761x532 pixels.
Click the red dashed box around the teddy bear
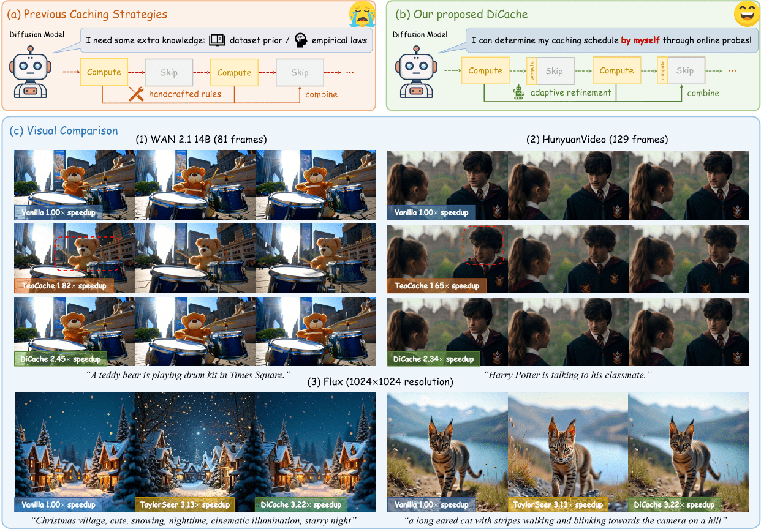click(86, 253)
